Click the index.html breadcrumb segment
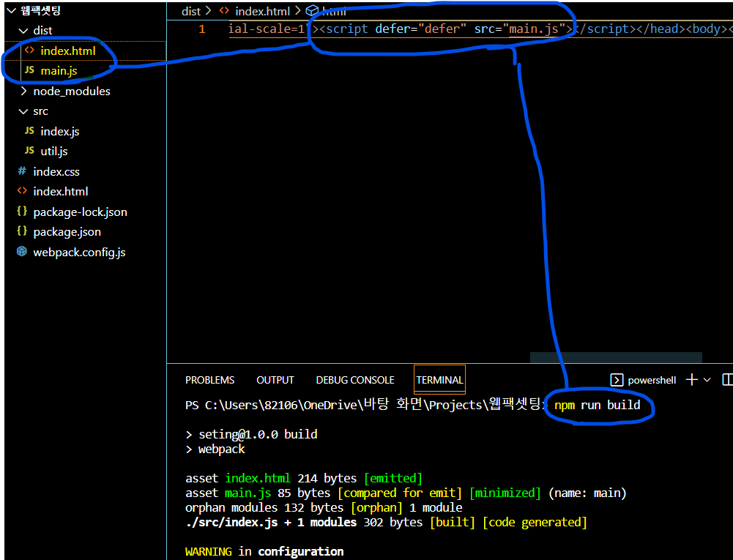733x560 pixels. click(x=262, y=11)
